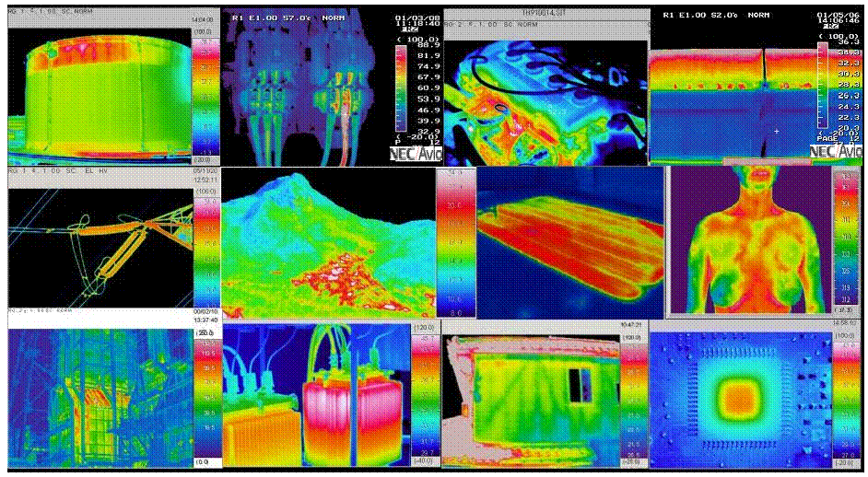Click the scale value "36.3"
Viewport: 868px width, 477px height.
(850, 41)
